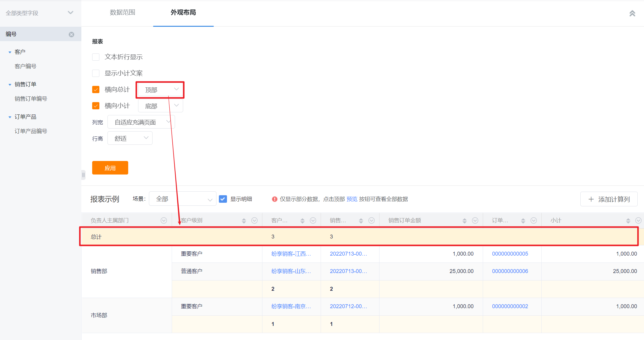
Task: Collapse the 订单产品 tree group
Action: coord(10,117)
